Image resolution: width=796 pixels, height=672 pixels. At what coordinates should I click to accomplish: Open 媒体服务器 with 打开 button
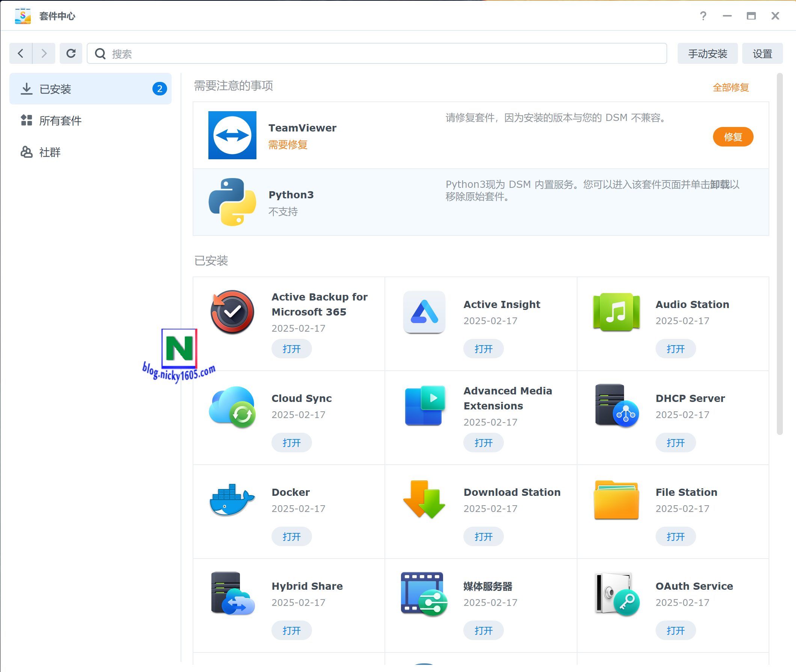click(483, 630)
